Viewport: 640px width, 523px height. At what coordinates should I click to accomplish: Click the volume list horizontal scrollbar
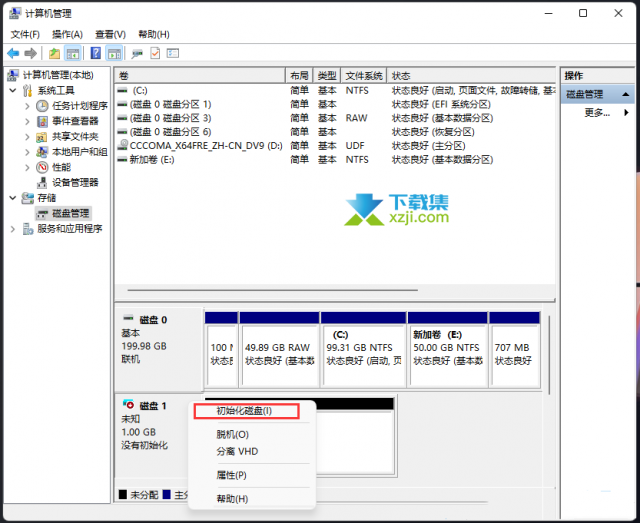[x=272, y=290]
